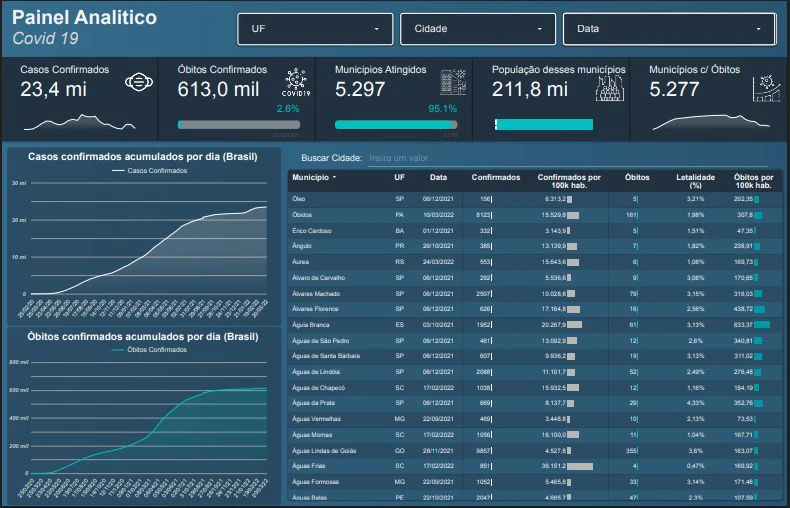The width and height of the screenshot is (790, 508).
Task: Open the Cidade dropdown filter
Action: [x=478, y=29]
